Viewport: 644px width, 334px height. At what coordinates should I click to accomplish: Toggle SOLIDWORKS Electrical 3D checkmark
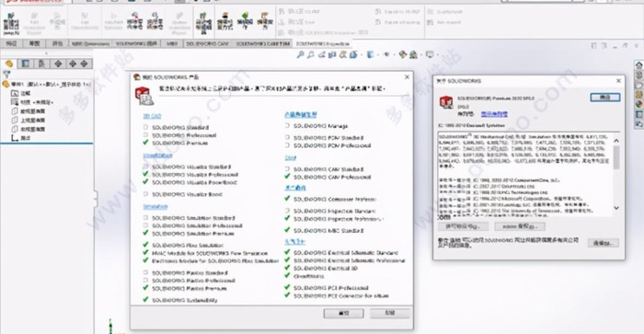tap(287, 268)
